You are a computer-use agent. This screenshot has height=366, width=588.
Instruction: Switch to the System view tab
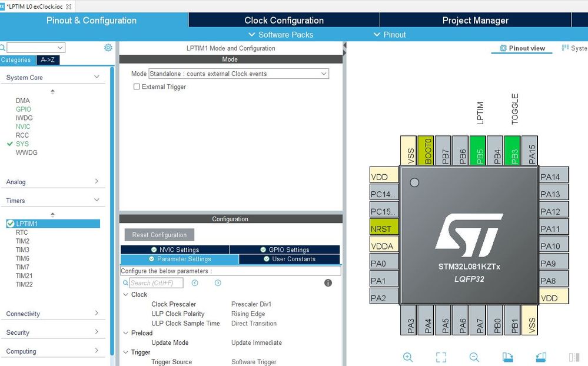pyautogui.click(x=574, y=48)
